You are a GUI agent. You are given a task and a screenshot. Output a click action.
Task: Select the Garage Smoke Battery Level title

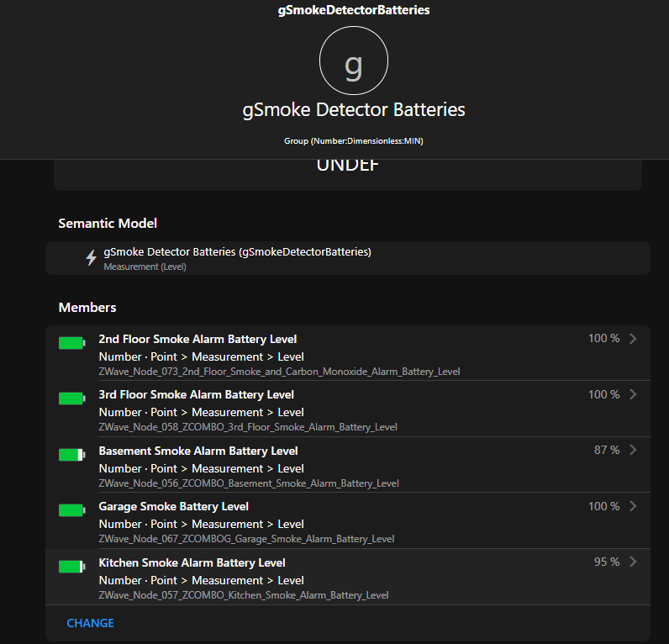pos(173,506)
